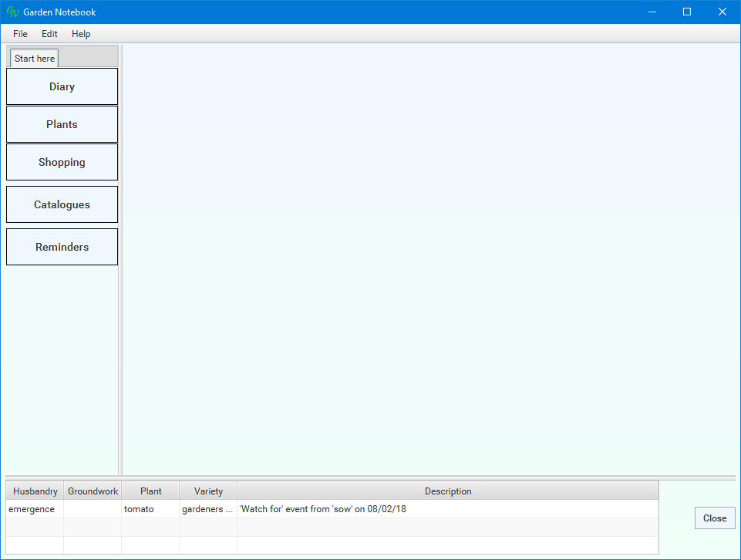The image size is (741, 560).
Task: Maximize the Garden Notebook window
Action: [x=686, y=12]
